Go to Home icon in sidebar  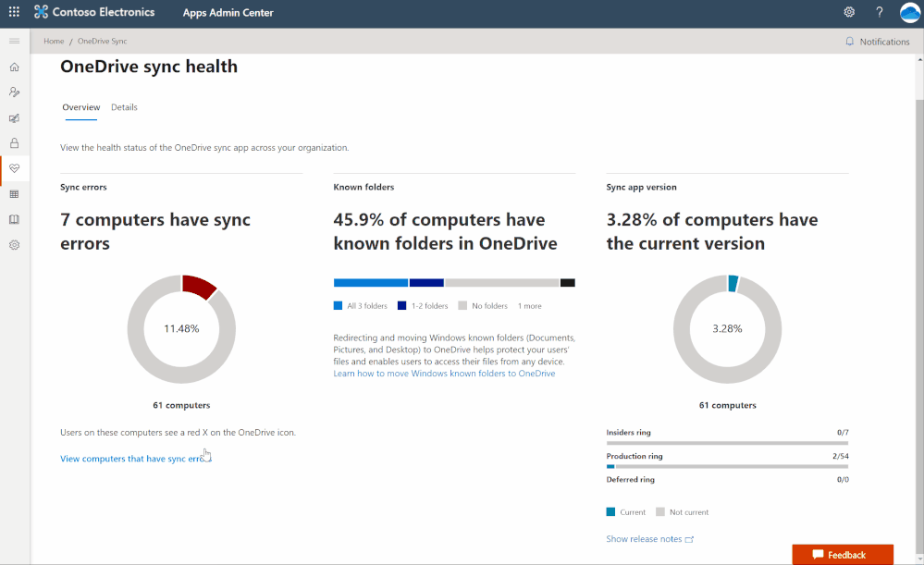14,68
